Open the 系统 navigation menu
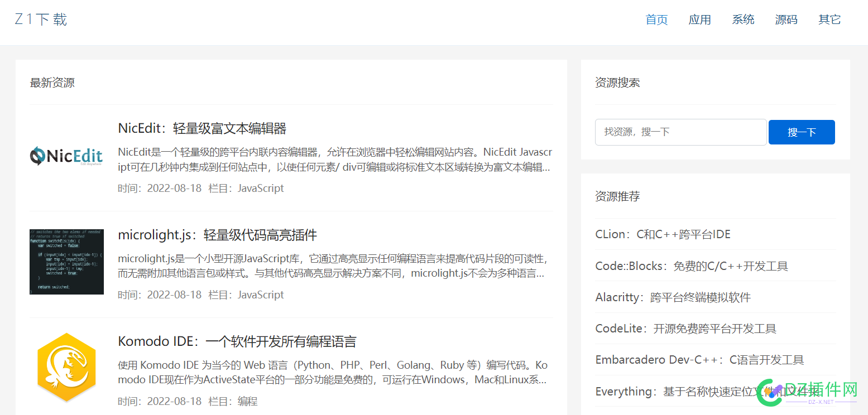The height and width of the screenshot is (415, 868). pyautogui.click(x=743, y=20)
